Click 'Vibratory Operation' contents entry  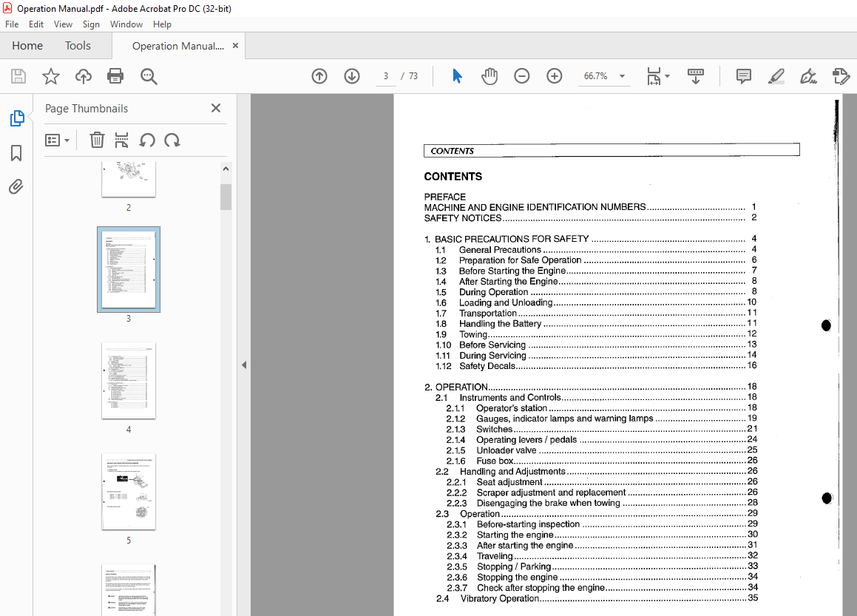point(500,598)
